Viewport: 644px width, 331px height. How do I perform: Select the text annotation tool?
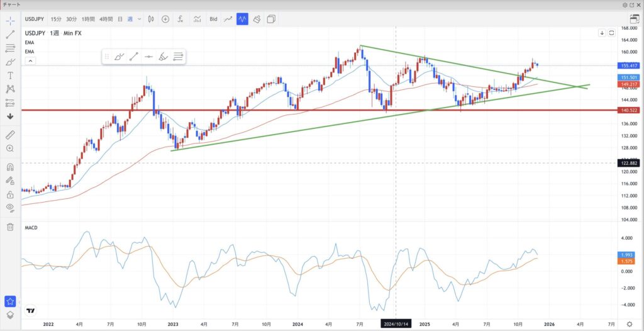[10, 75]
